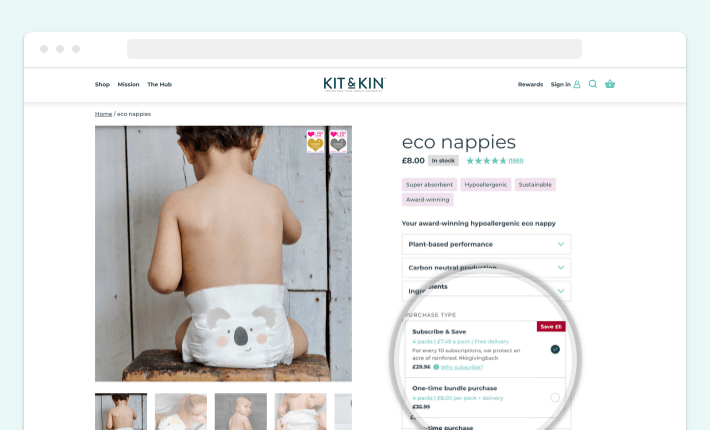Open the Shop menu

click(x=102, y=84)
